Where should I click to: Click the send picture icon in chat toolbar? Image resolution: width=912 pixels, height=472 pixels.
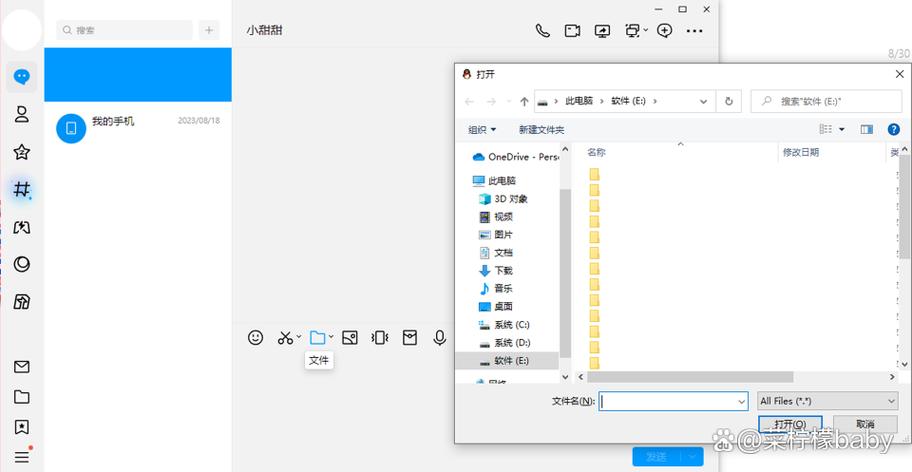[x=350, y=338]
